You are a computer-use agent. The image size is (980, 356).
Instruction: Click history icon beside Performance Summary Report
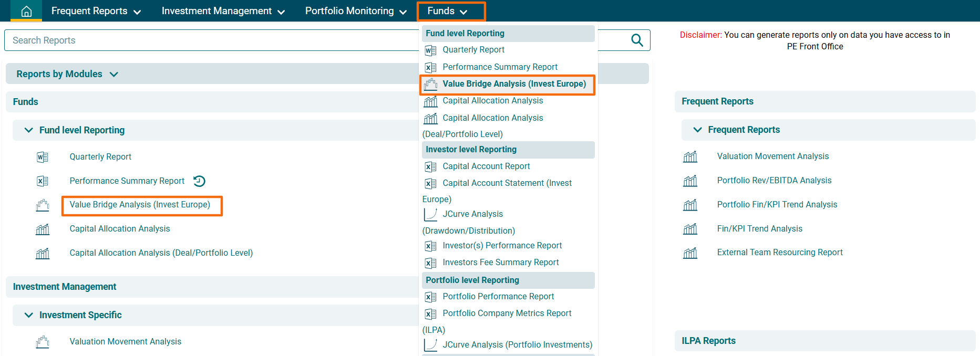pyautogui.click(x=199, y=181)
